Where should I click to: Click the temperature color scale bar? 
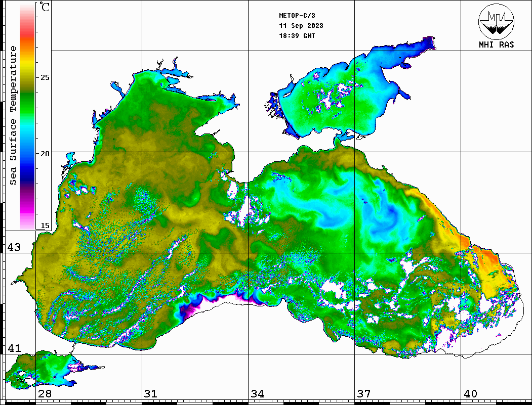coord(27,116)
